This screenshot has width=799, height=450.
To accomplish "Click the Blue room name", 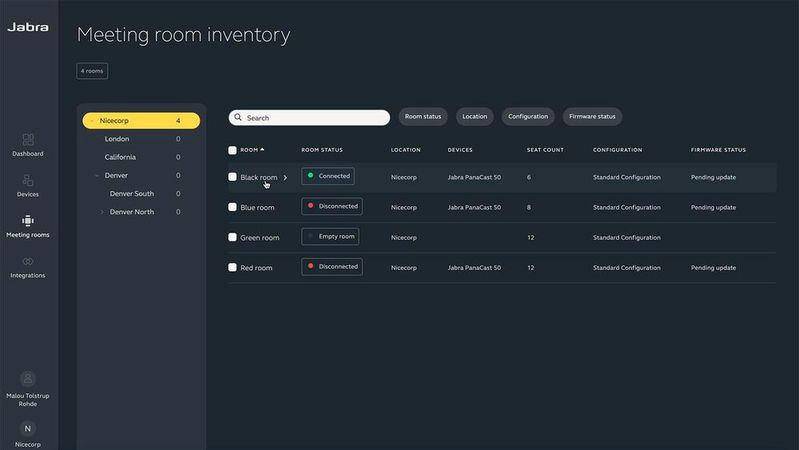I will [x=257, y=207].
